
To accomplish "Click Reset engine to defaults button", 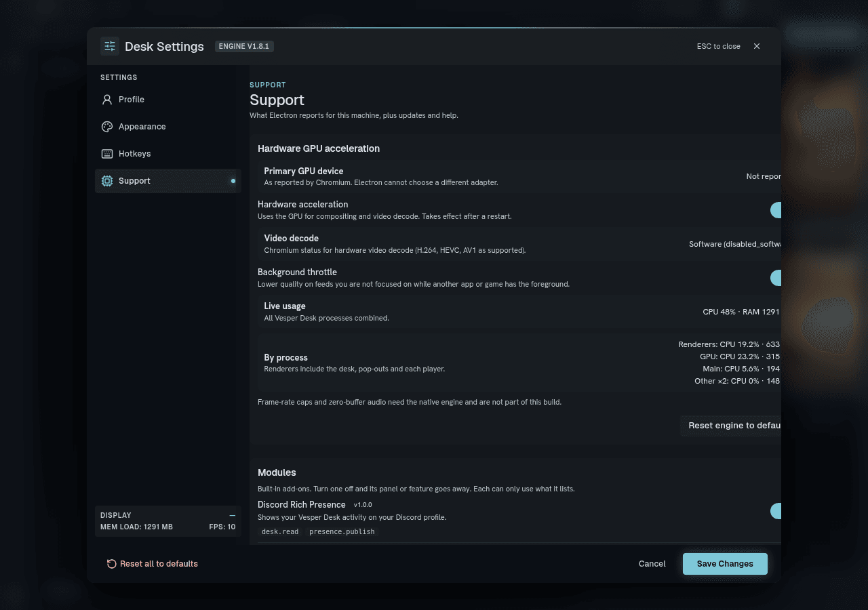I will (731, 426).
